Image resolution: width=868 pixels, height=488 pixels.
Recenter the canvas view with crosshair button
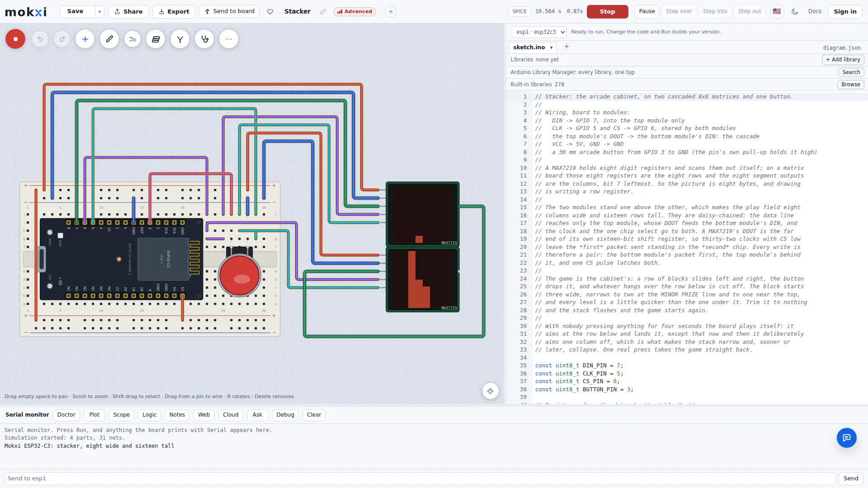coord(490,391)
